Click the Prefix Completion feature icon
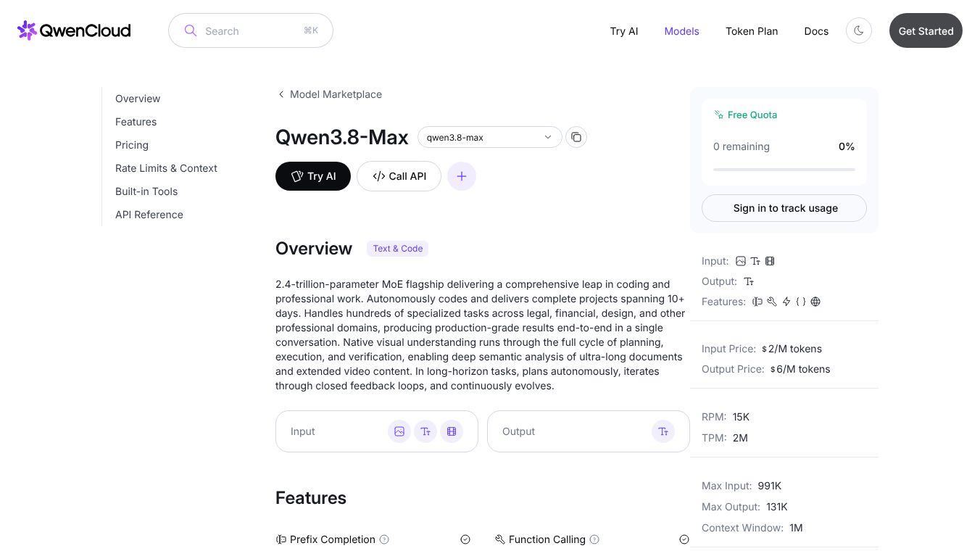The height and width of the screenshot is (551, 980). 281,539
